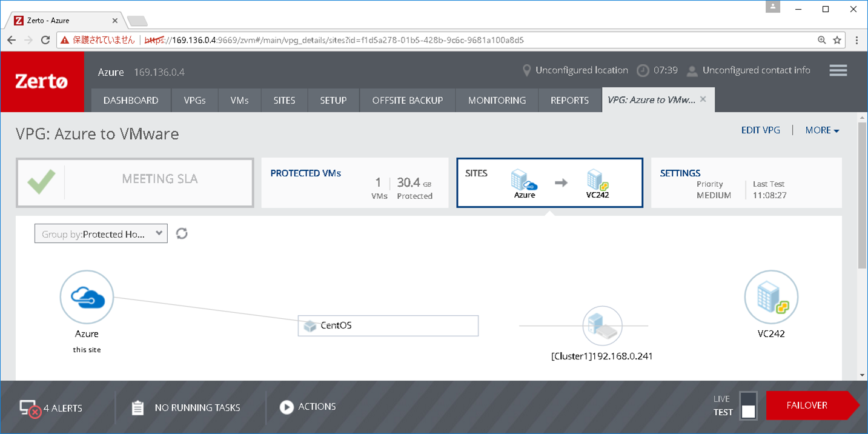Bookmark this page with star icon

tap(837, 40)
